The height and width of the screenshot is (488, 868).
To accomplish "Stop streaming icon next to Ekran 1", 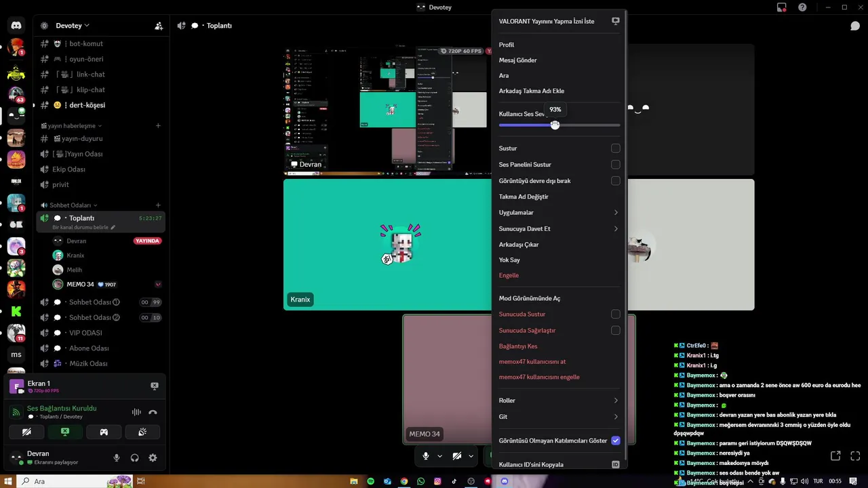I will 155,386.
